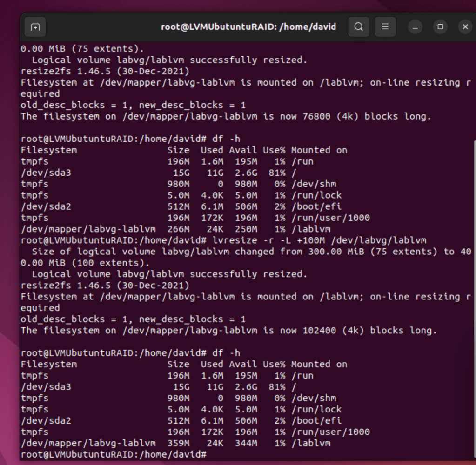Close the terminal window
476x465 pixels.
point(465,27)
